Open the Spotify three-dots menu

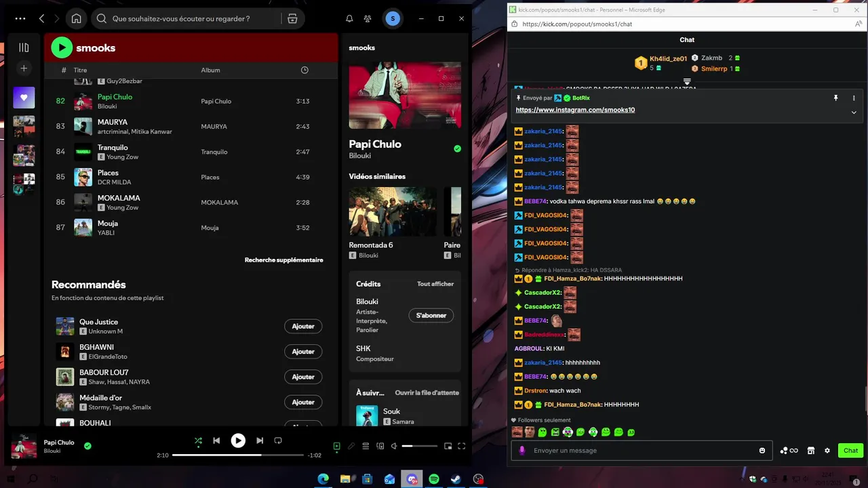20,19
